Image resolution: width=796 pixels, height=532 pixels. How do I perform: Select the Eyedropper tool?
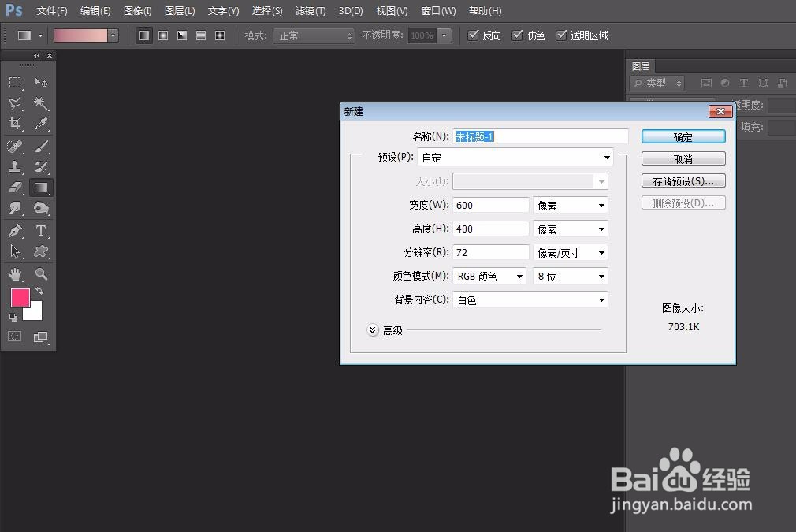(x=41, y=124)
